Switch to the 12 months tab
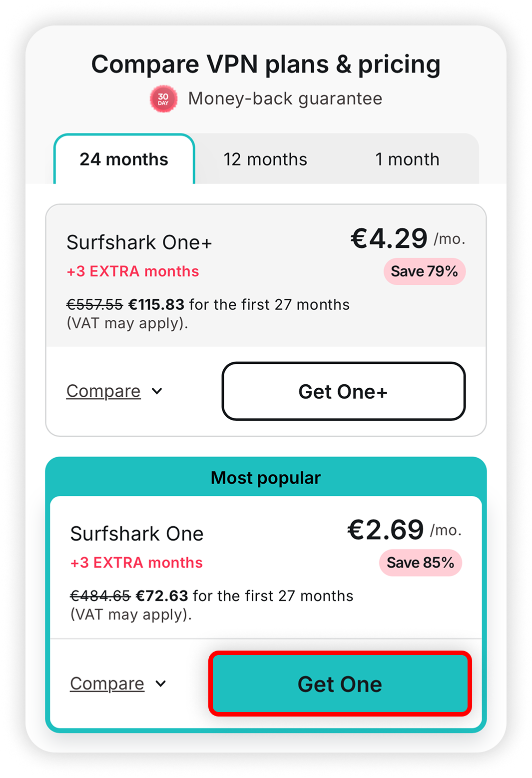Viewport: 532px width, 778px height. click(x=265, y=159)
